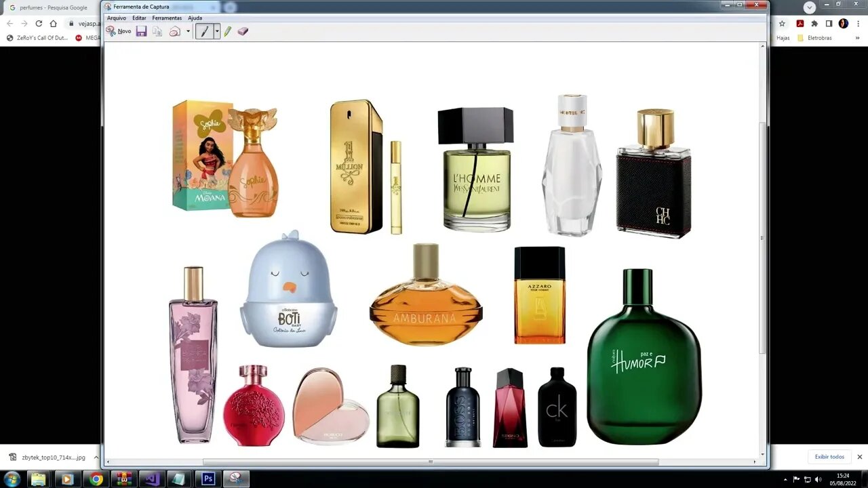Open Windows Explorer from the taskbar
This screenshot has width=868, height=488.
[38, 479]
